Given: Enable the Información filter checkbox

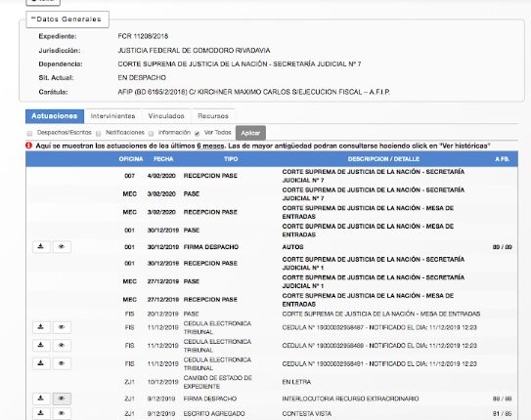Looking at the screenshot, I should click(x=151, y=133).
